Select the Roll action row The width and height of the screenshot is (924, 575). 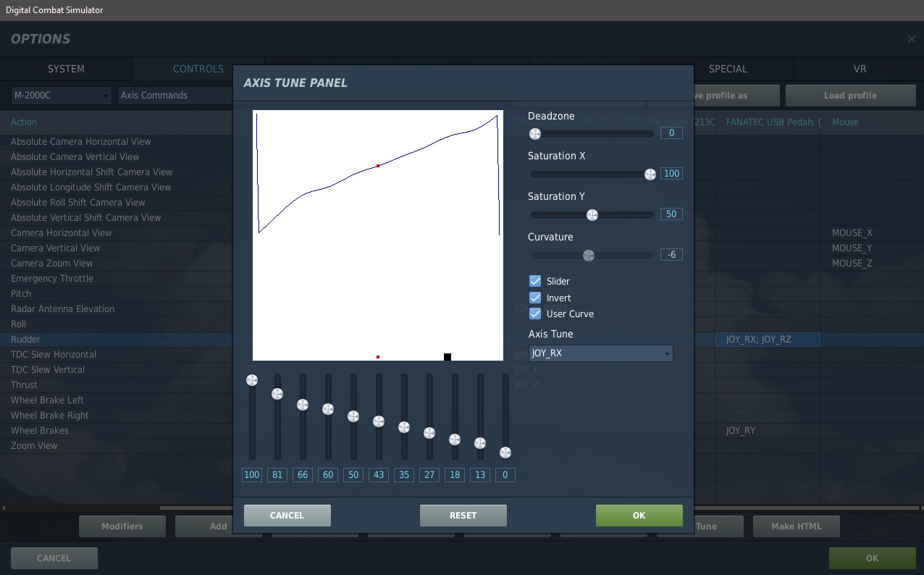(x=116, y=324)
